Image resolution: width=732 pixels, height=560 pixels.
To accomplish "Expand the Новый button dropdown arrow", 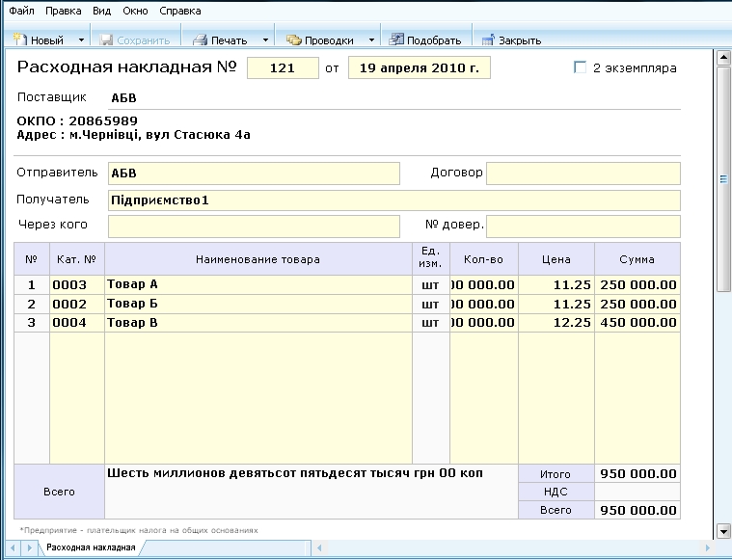I will point(81,40).
